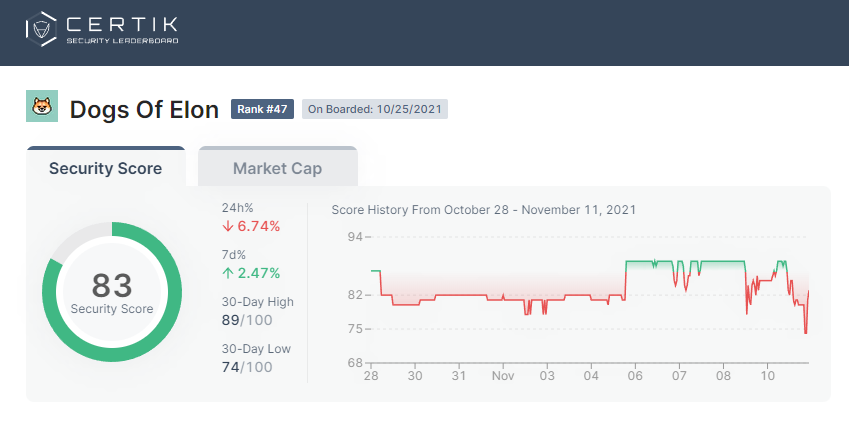Click the Score History date range heading

coord(484,210)
